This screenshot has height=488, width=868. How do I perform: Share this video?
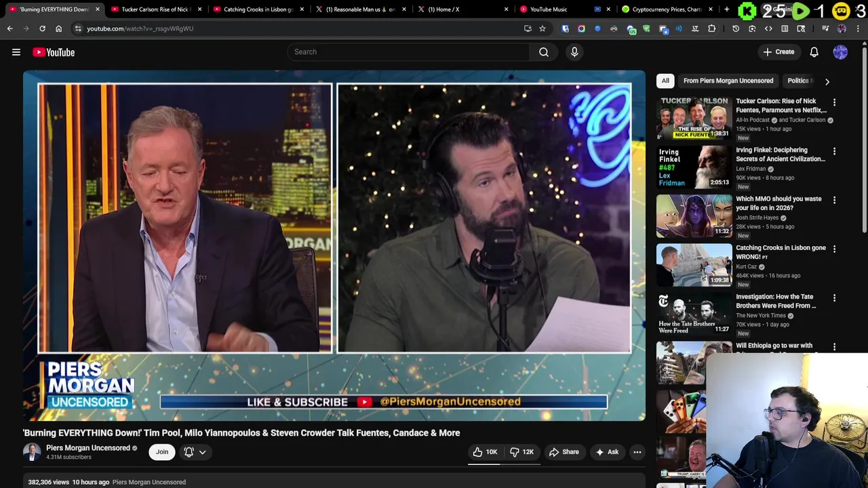tap(564, 452)
